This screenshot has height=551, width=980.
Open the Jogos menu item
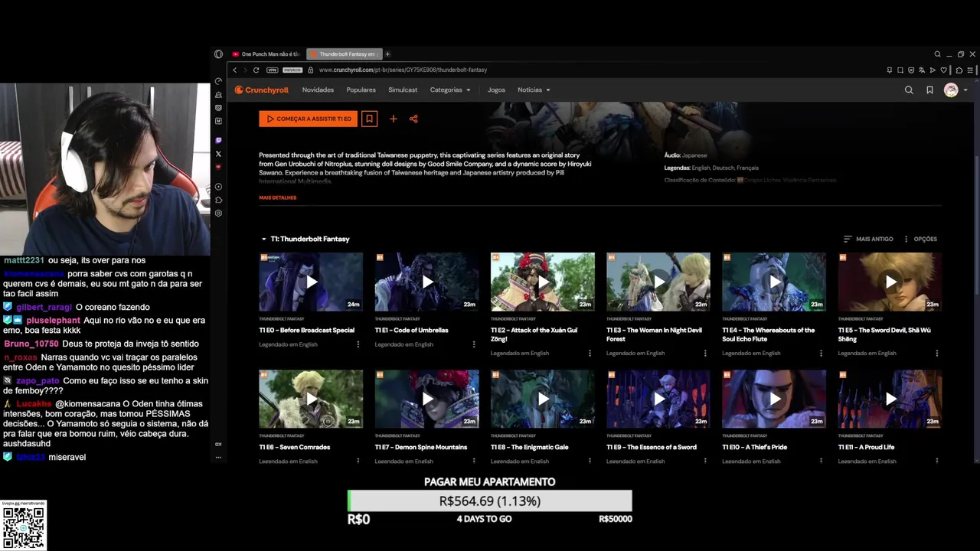tap(496, 90)
